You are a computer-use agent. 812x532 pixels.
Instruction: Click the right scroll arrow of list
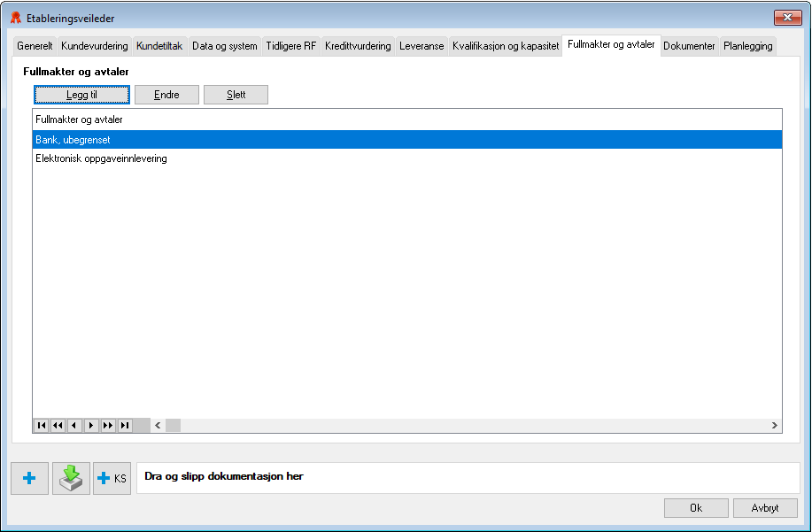click(774, 426)
